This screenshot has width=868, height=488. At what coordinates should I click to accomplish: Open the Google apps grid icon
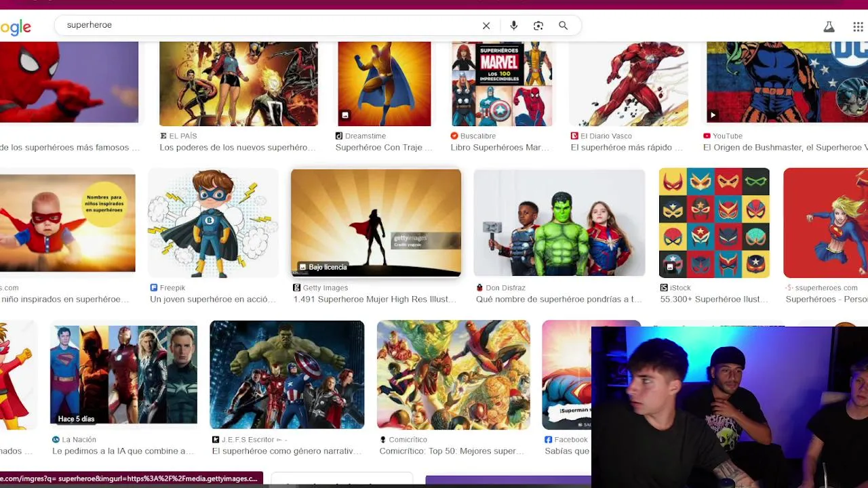pos(858,27)
